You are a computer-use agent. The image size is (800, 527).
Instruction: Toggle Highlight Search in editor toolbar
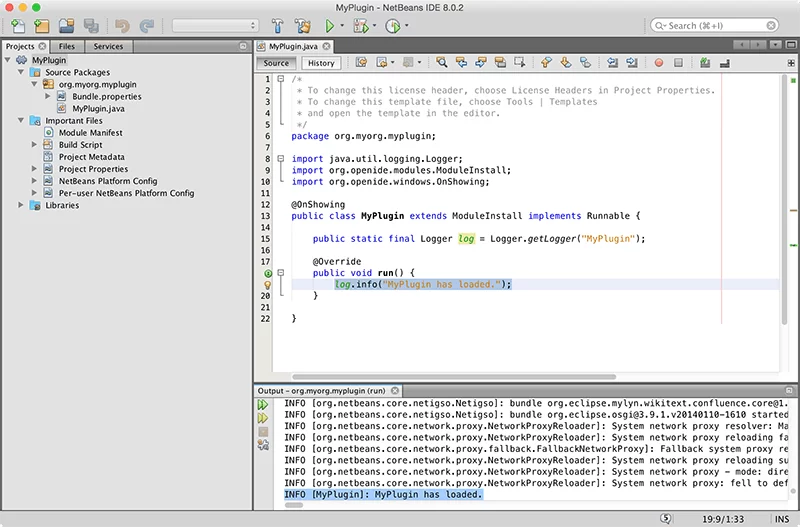tap(500, 63)
